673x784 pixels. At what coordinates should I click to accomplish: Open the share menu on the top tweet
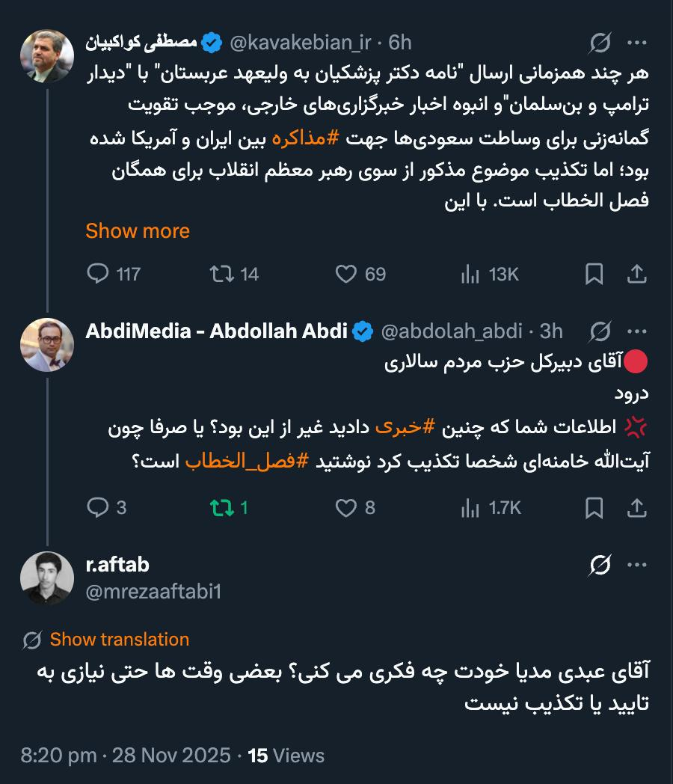pos(638,275)
